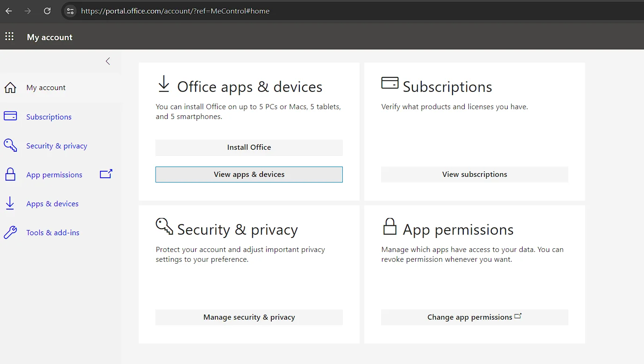Click the browser address bar URL

pos(175,11)
